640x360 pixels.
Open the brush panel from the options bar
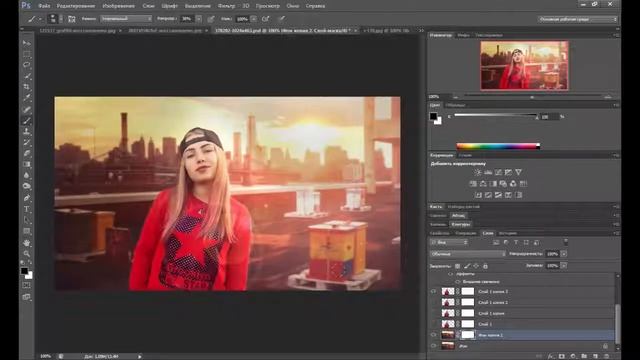coord(72,19)
